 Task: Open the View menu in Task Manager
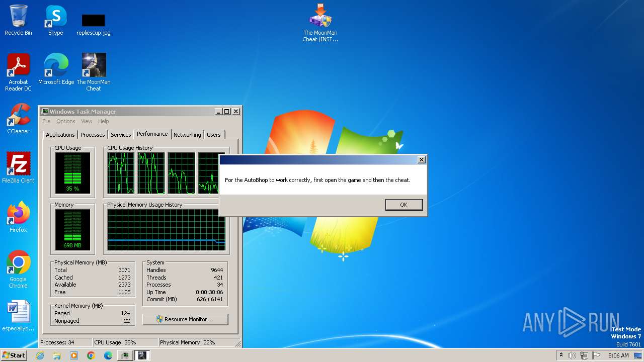(x=87, y=121)
